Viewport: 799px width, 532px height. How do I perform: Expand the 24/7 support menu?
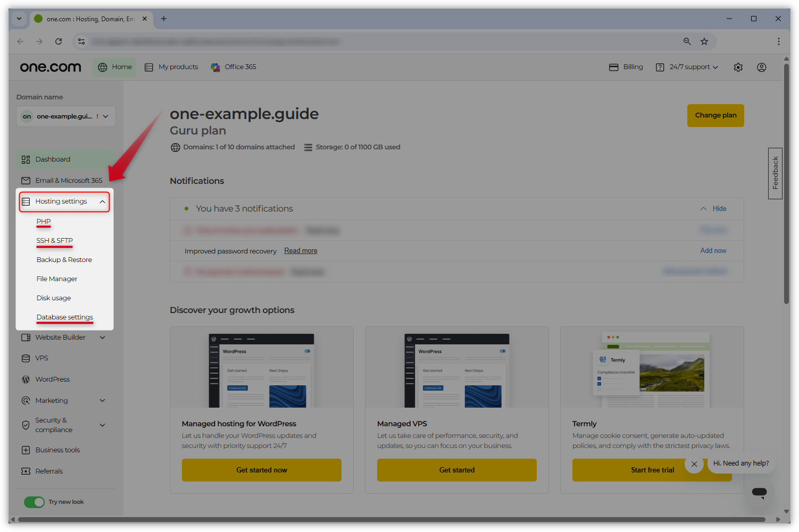click(x=687, y=67)
